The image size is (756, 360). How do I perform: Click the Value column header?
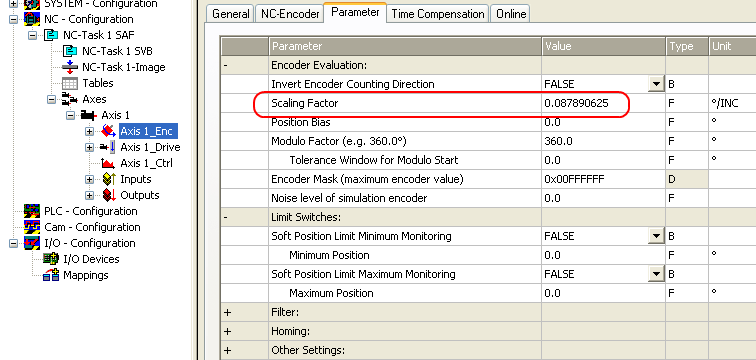click(x=603, y=46)
